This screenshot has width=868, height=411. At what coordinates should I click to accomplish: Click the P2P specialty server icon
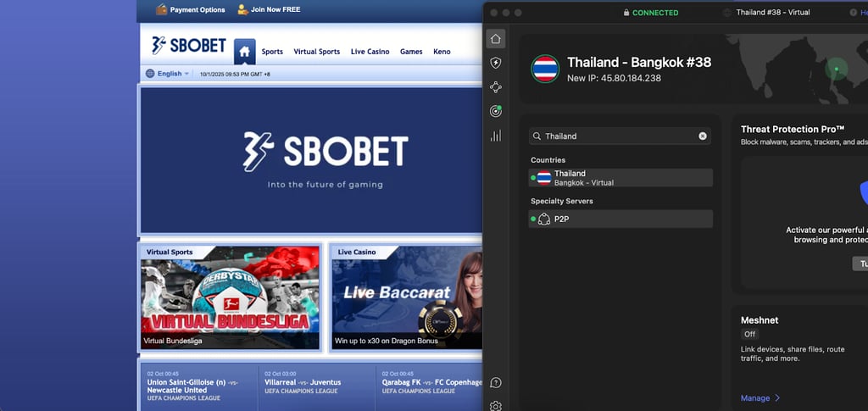[544, 219]
